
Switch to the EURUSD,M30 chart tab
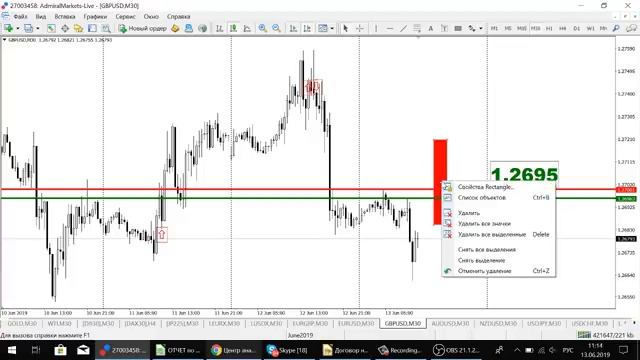356,323
